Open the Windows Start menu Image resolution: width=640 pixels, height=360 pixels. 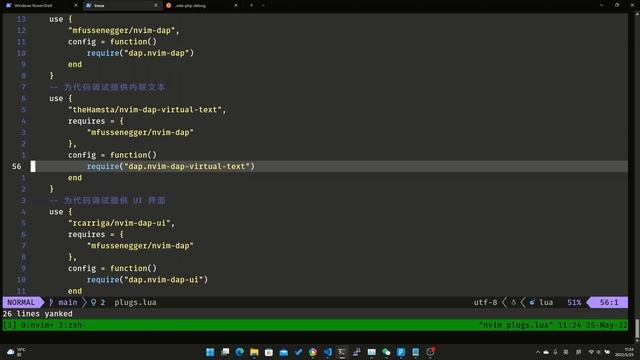pyautogui.click(x=210, y=352)
